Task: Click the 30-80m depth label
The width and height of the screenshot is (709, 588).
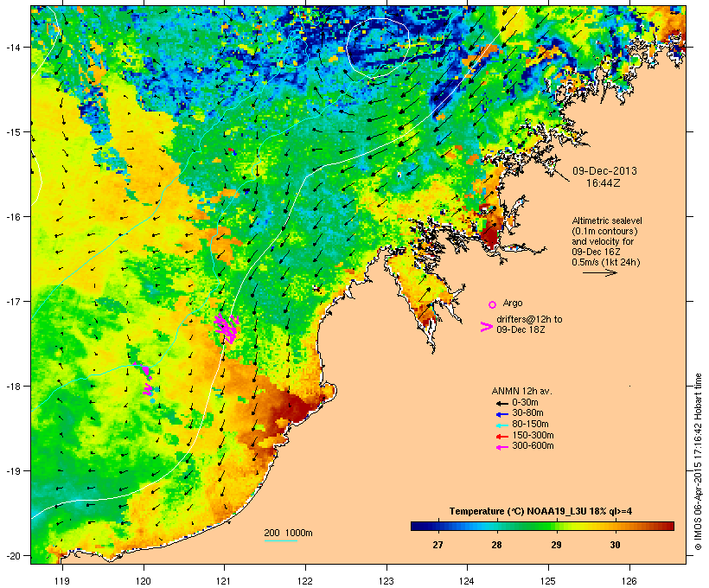Action: (x=527, y=413)
